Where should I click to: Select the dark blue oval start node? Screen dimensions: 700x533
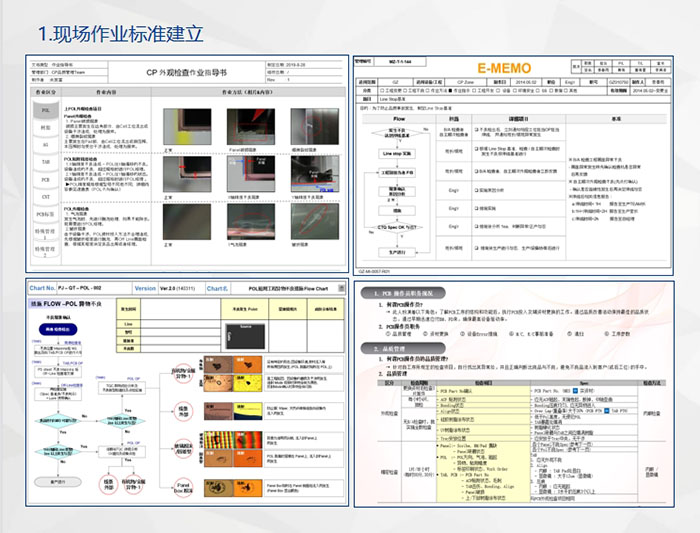pyautogui.click(x=58, y=329)
